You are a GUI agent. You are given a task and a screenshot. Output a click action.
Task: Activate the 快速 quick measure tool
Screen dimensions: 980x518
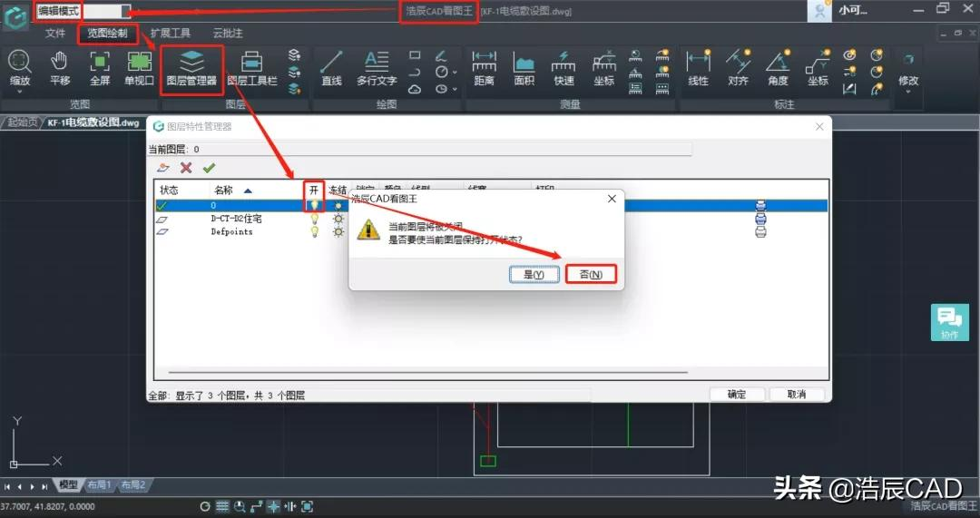(x=563, y=67)
